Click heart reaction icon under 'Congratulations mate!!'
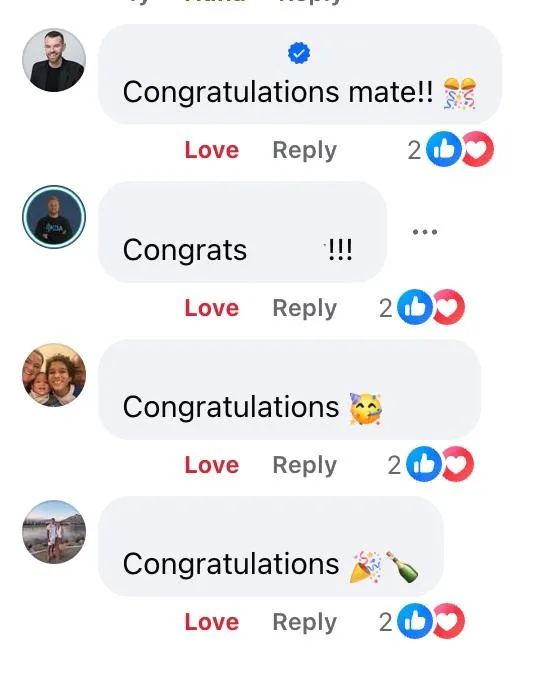The width and height of the screenshot is (554, 678). 477,149
